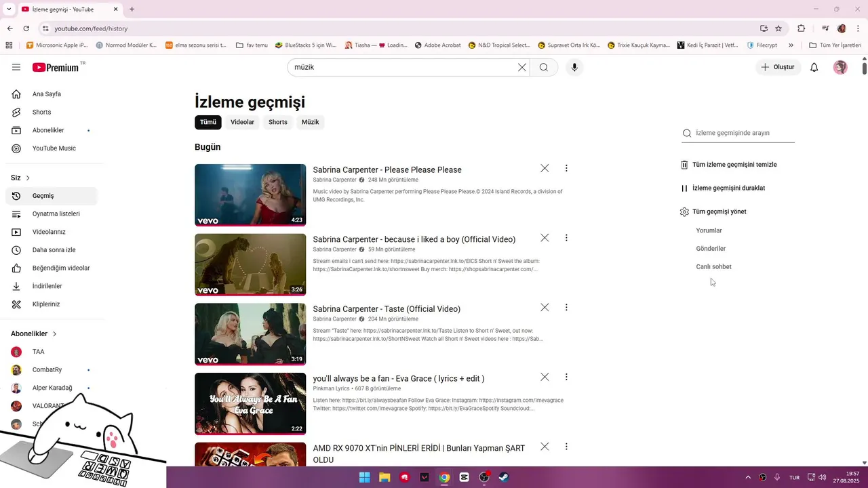Open the Gönderiler link
This screenshot has height=488, width=868.
711,249
